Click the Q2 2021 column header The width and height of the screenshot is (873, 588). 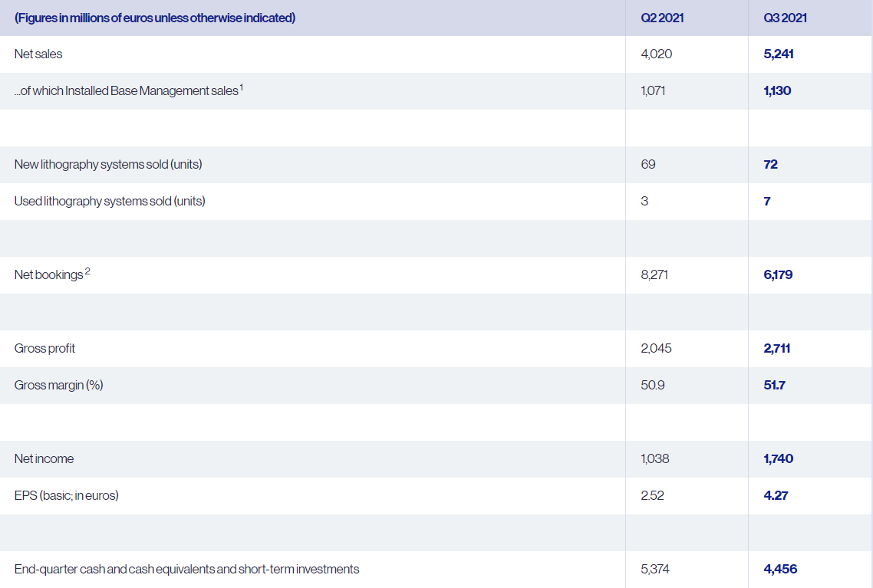[662, 18]
